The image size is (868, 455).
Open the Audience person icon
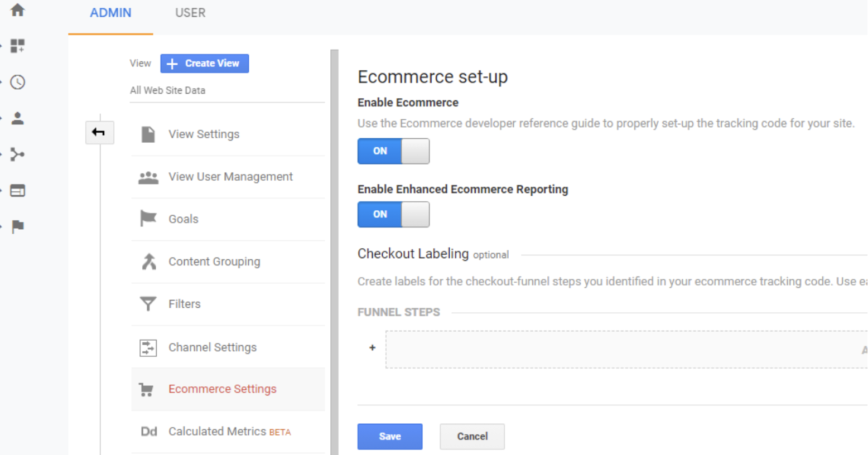point(17,118)
